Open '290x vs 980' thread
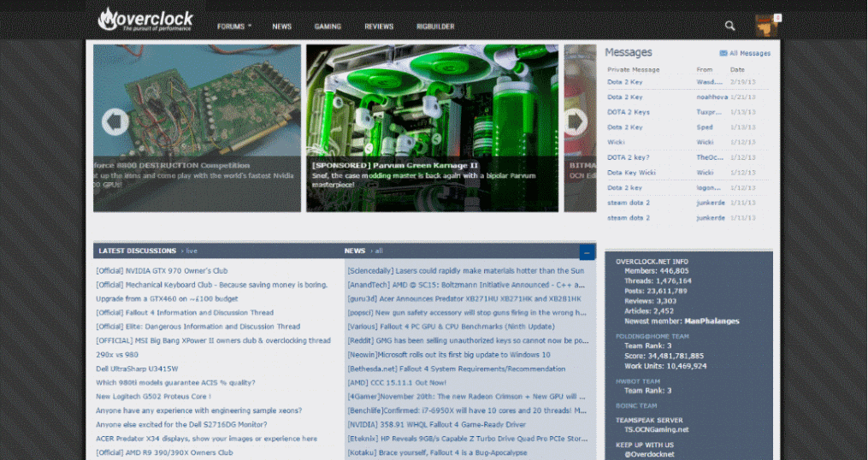This screenshot has width=868, height=460. (117, 355)
